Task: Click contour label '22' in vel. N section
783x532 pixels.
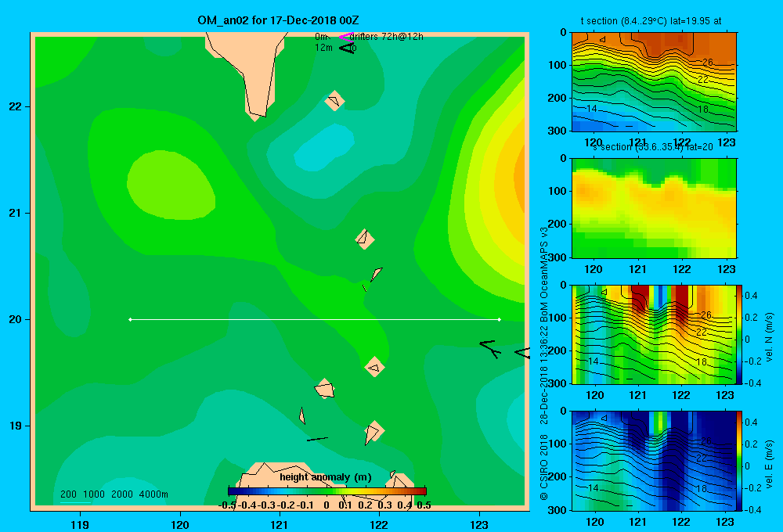Action: 702,332
